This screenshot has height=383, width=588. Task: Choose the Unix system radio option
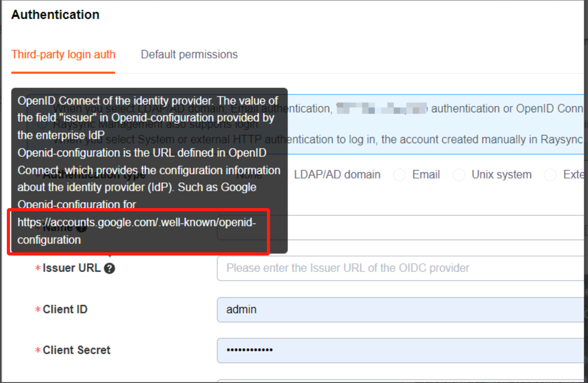coord(459,175)
